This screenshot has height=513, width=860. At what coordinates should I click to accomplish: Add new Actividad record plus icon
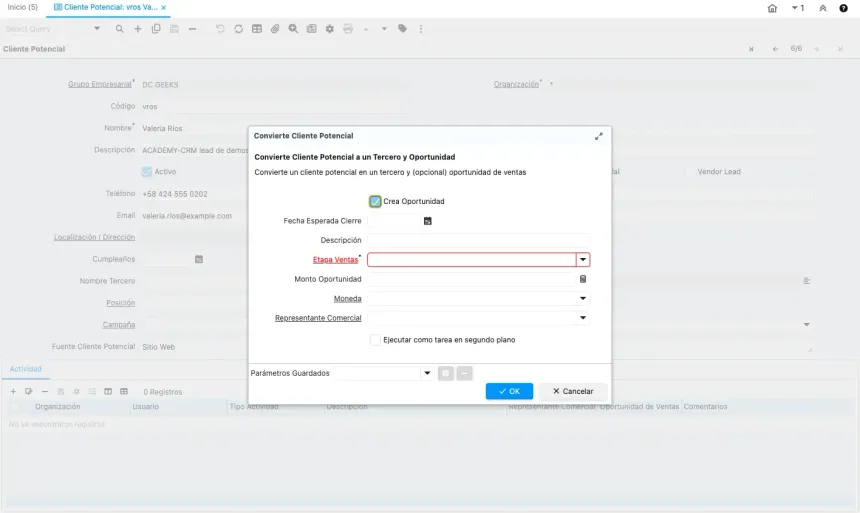tap(13, 391)
